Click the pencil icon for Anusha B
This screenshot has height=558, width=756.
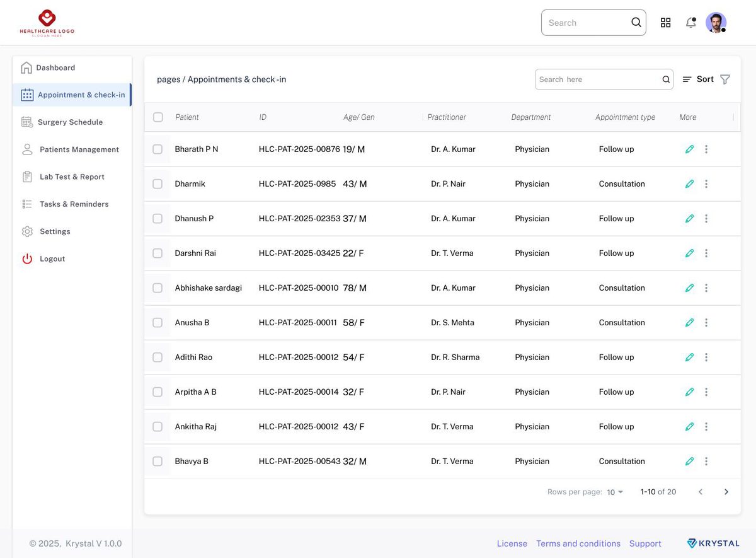pos(689,323)
